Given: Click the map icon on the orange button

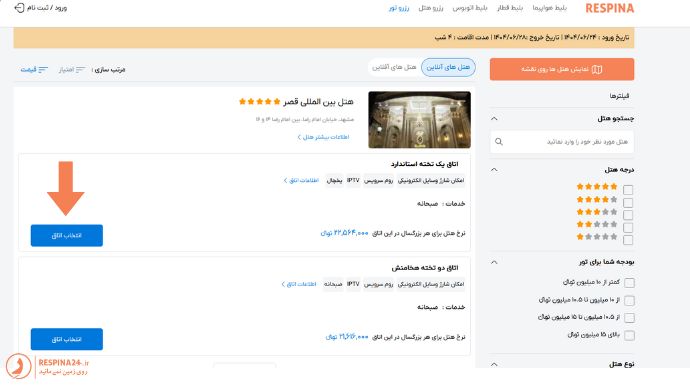Looking at the screenshot, I should tap(597, 70).
